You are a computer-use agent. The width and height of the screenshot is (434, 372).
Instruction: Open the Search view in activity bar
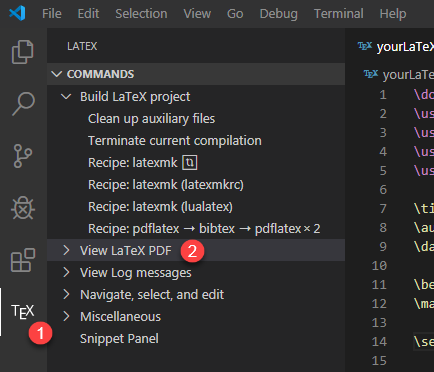point(23,104)
